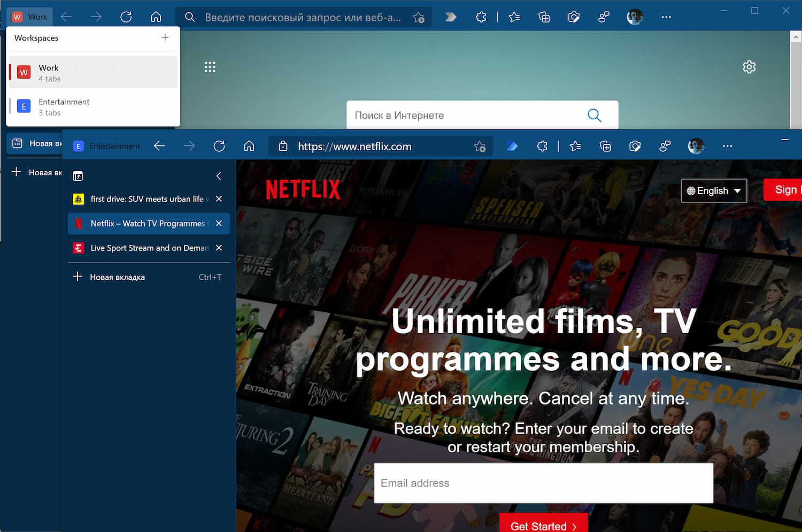The image size is (802, 532).
Task: Open page settings gear icon
Action: click(x=749, y=67)
